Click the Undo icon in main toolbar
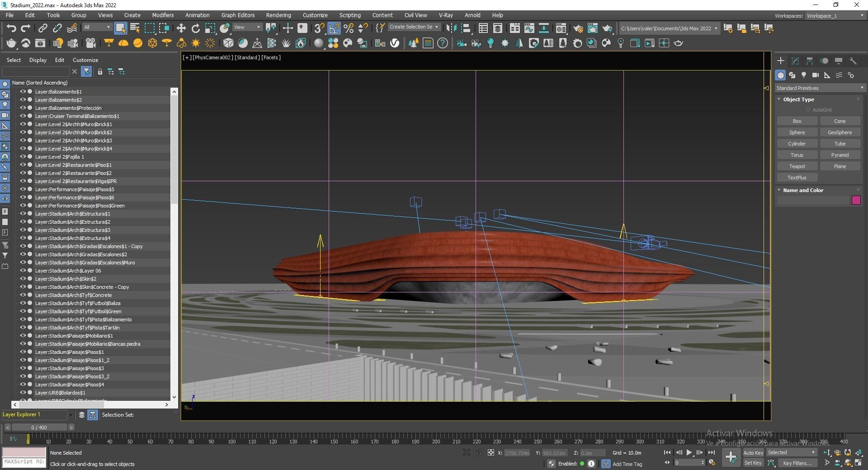 (x=11, y=28)
